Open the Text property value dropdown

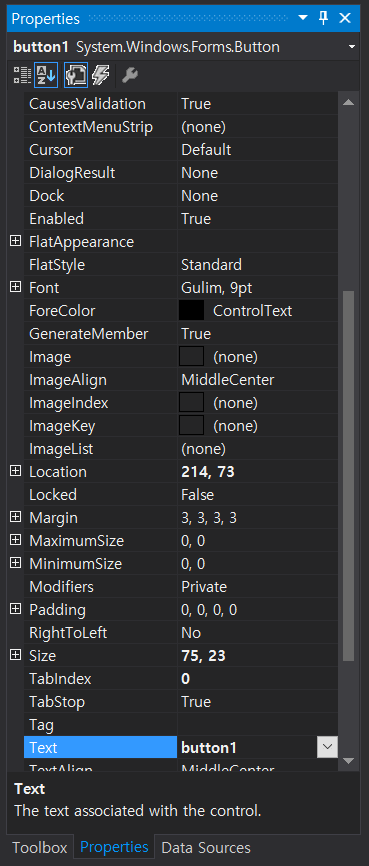(x=327, y=747)
